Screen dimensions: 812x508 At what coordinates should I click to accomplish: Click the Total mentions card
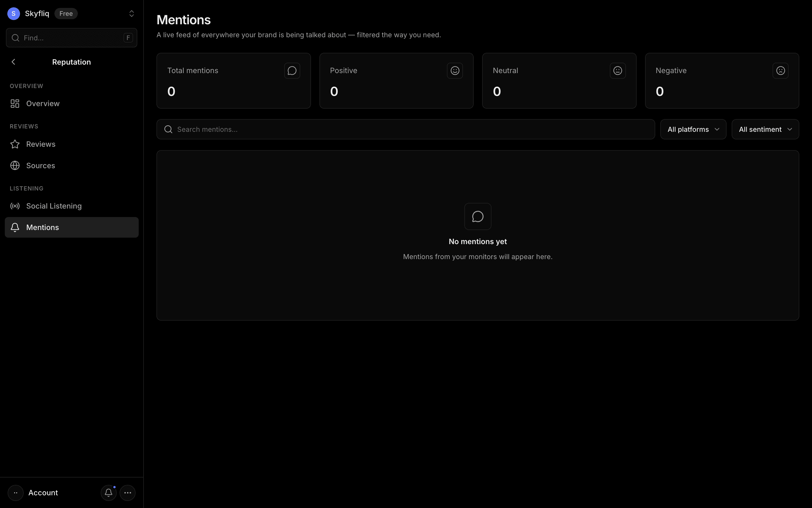click(x=233, y=81)
